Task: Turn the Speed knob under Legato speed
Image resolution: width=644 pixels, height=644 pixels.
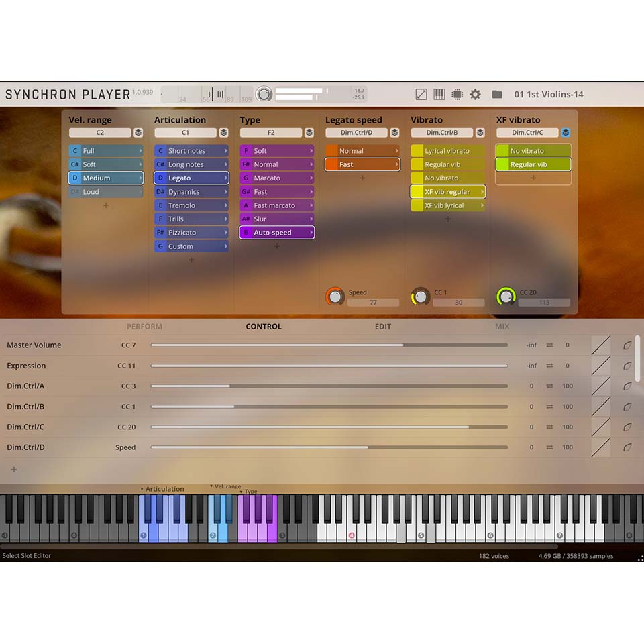Action: [335, 296]
